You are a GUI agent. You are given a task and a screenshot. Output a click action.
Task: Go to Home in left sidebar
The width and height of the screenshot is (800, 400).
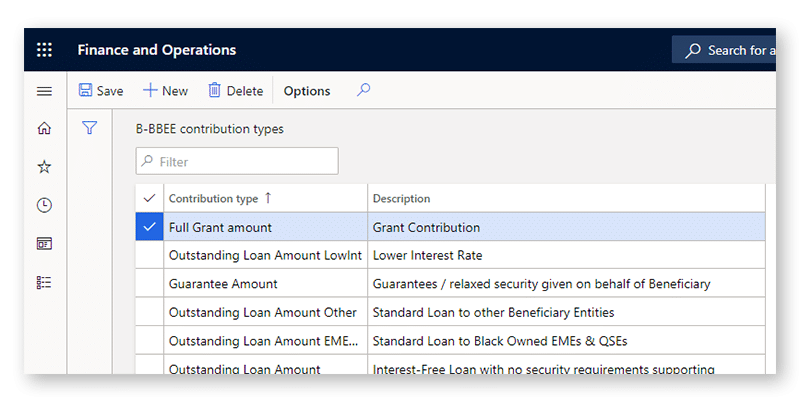point(44,128)
